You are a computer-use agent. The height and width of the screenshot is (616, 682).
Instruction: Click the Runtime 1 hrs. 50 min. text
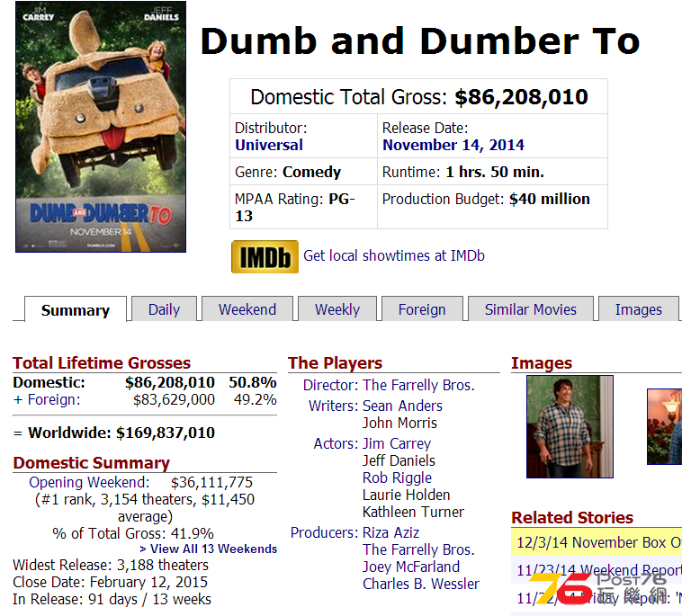(462, 172)
